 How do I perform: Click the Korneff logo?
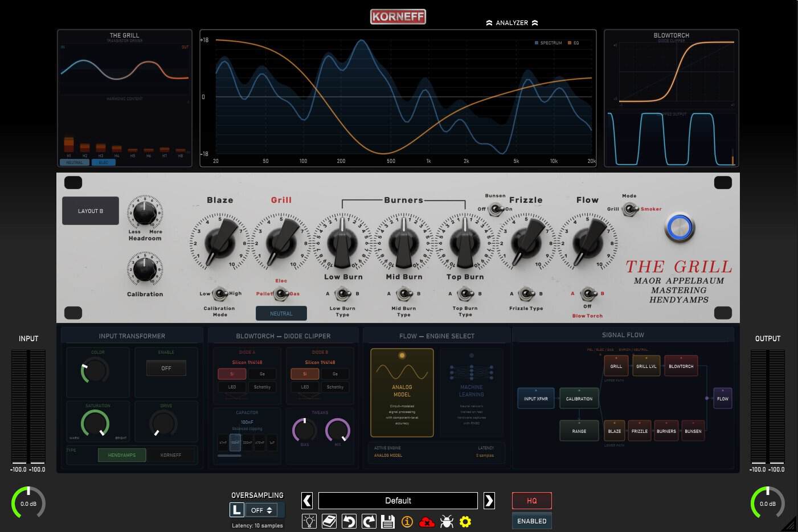398,17
